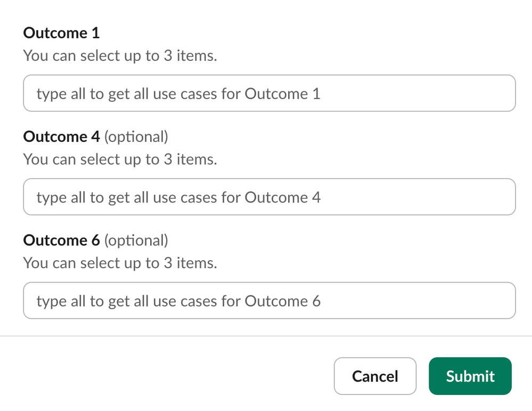Viewport: 532px width, 411px height.
Task: Focus the 'use cases for Outcome 4' placeholder
Action: click(x=178, y=198)
